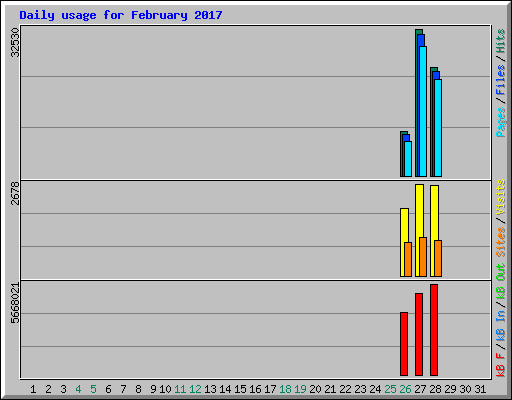Image resolution: width=512 pixels, height=400 pixels.
Task: Click the y-axis value 2678
Action: pyautogui.click(x=15, y=193)
